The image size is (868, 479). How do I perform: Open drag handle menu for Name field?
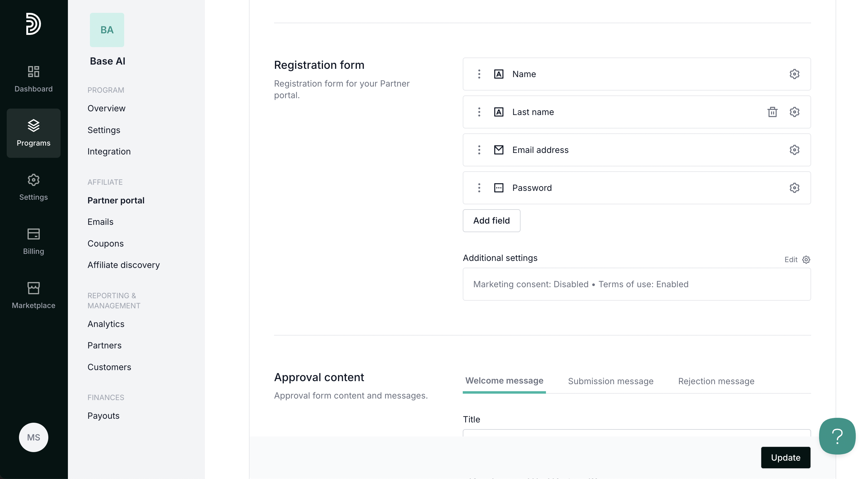click(x=479, y=74)
